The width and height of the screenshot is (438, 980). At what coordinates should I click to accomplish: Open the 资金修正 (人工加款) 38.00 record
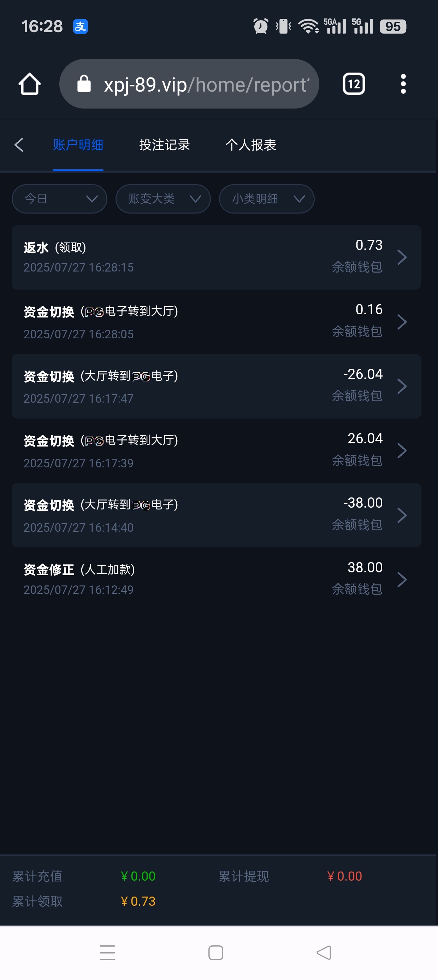pos(216,579)
